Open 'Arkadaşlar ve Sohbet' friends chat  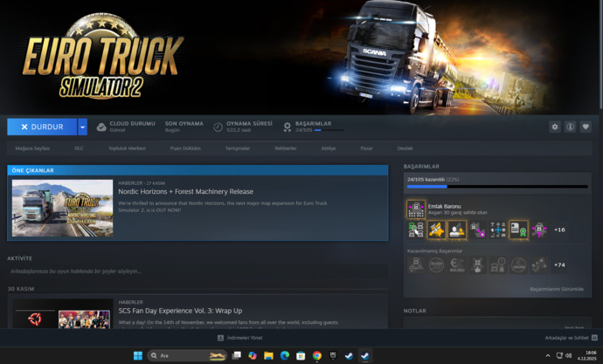click(571, 338)
